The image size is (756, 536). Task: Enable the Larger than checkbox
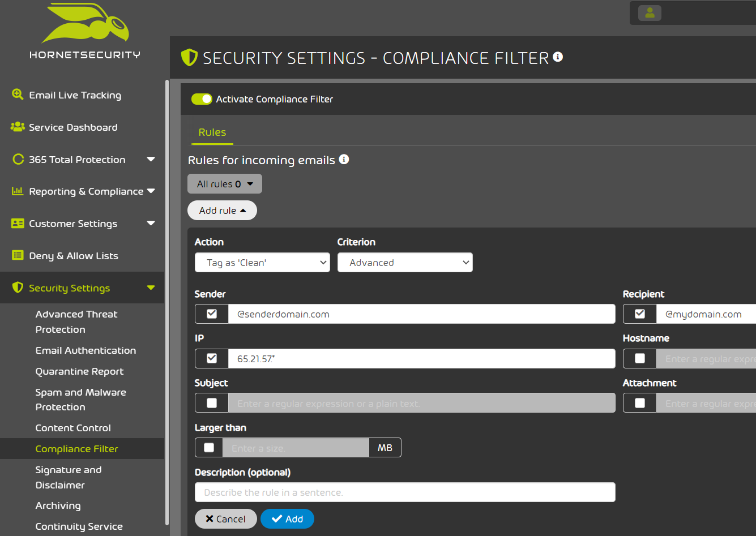[209, 448]
